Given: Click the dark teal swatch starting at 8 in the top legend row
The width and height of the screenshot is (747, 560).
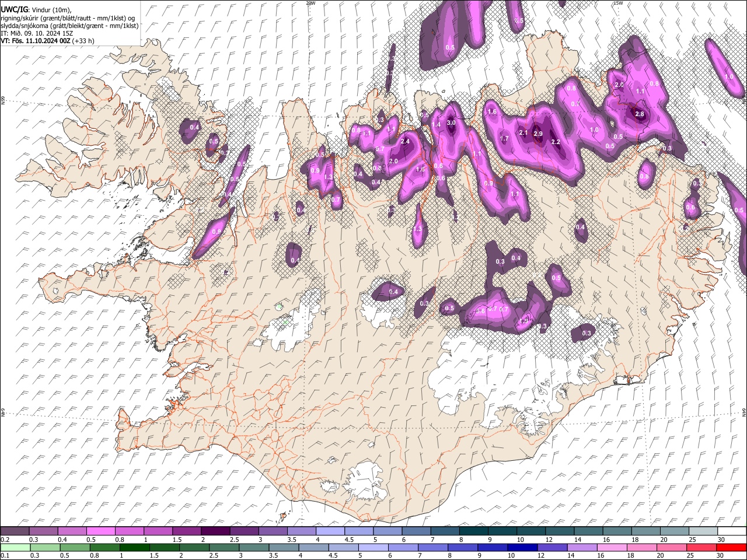Looking at the screenshot, I should tap(474, 531).
